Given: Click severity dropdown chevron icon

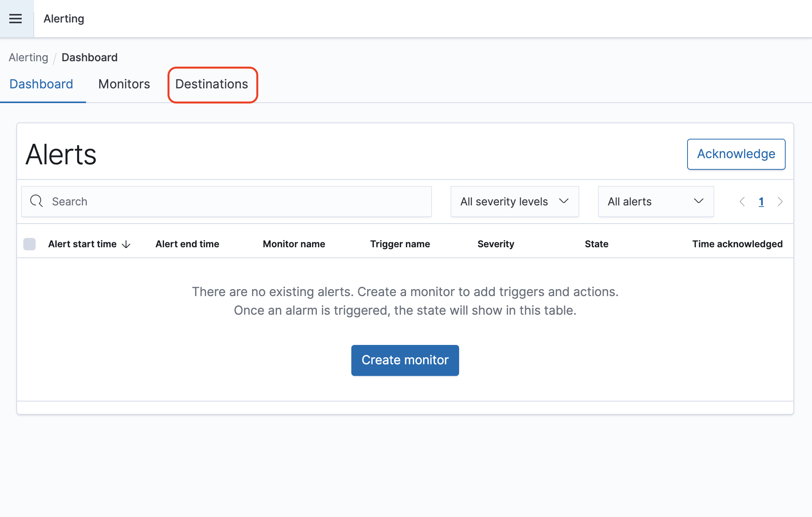Looking at the screenshot, I should point(564,201).
